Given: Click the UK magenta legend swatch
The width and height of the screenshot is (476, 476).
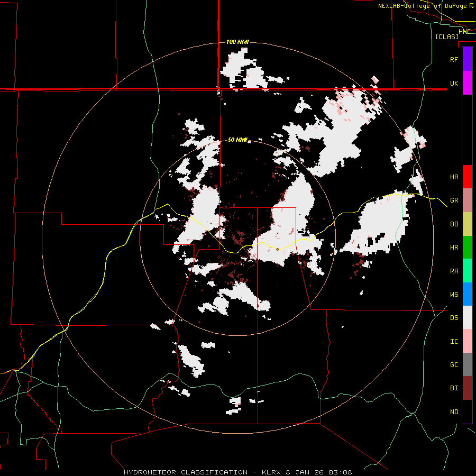Looking at the screenshot, I should (x=467, y=83).
